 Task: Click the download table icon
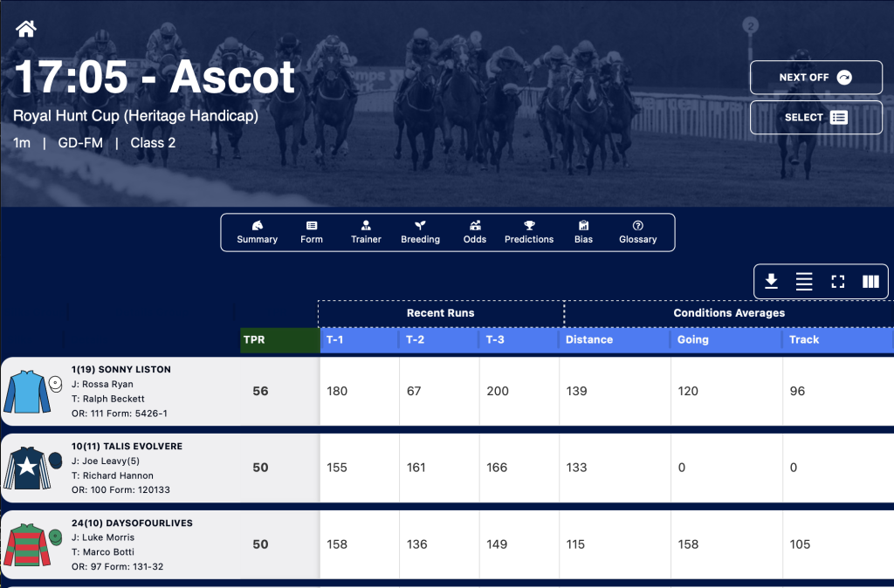[x=772, y=282]
